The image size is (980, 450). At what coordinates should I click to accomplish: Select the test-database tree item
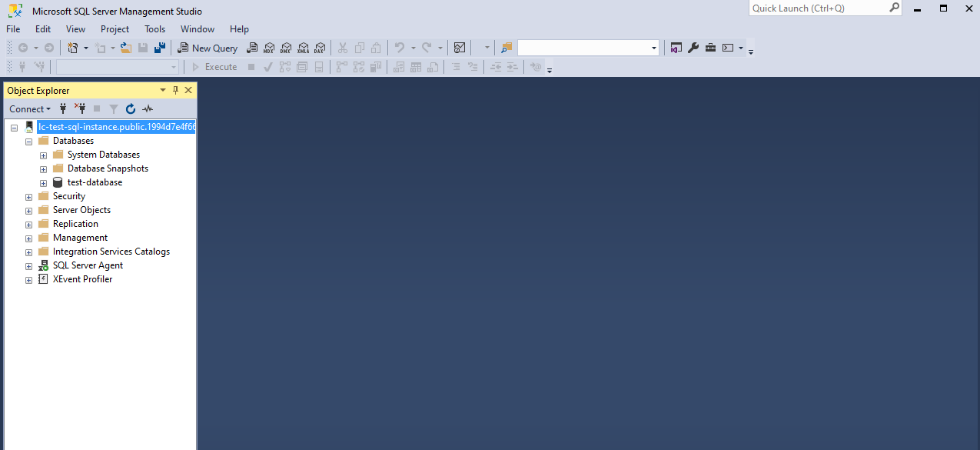point(95,182)
